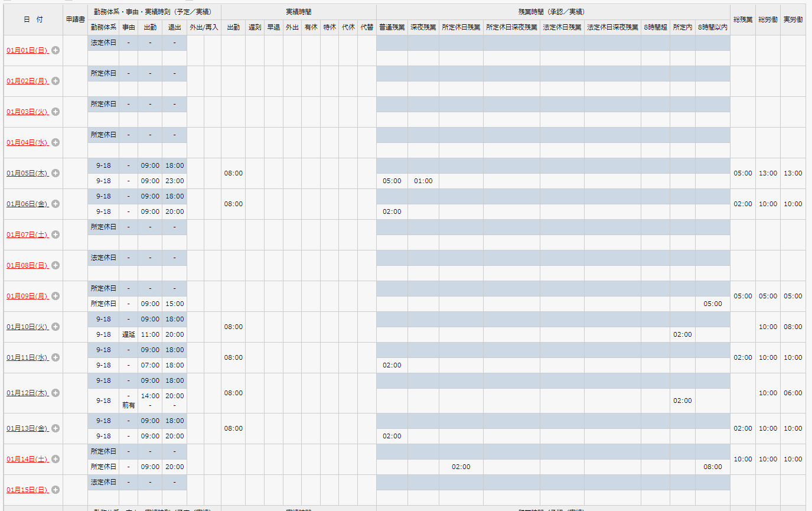812x511 pixels.
Task: Click the 前有 reason entry on 01月12日
Action: click(x=128, y=405)
